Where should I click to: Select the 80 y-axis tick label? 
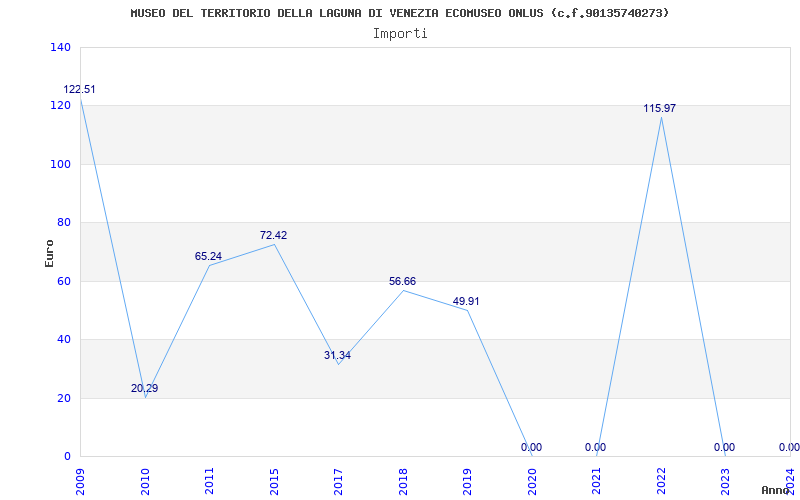click(x=64, y=222)
